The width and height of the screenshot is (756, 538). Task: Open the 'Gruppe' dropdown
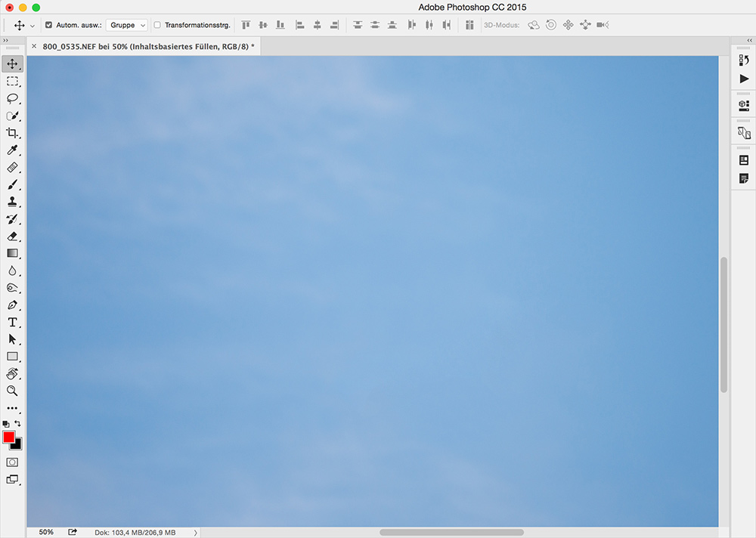pyautogui.click(x=126, y=25)
